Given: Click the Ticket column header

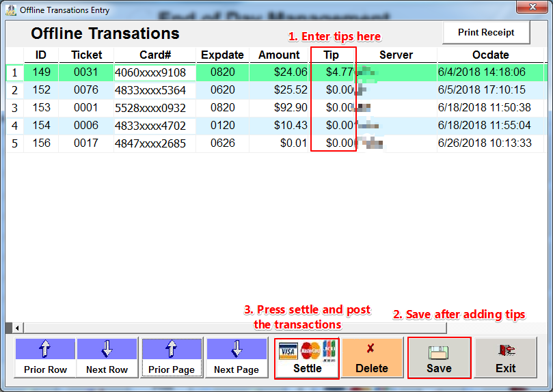Looking at the screenshot, I should coord(86,55).
